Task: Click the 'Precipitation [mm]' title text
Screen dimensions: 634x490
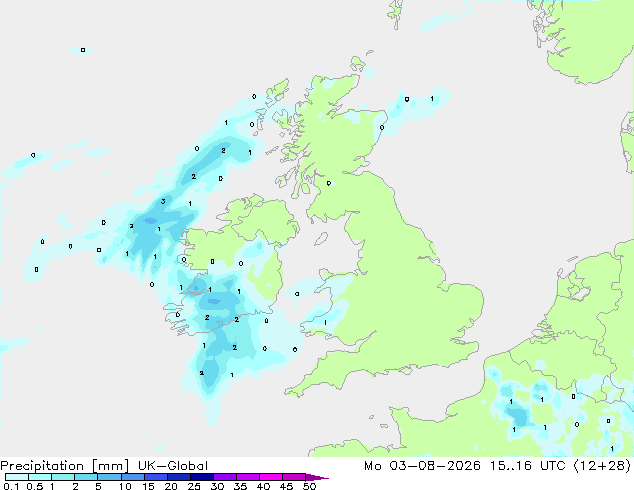Action: click(x=65, y=466)
